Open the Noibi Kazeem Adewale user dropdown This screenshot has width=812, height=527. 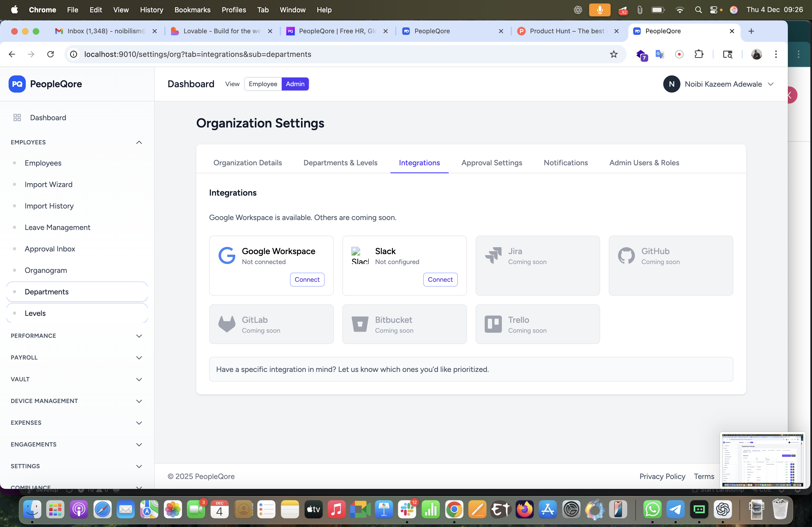(x=770, y=84)
